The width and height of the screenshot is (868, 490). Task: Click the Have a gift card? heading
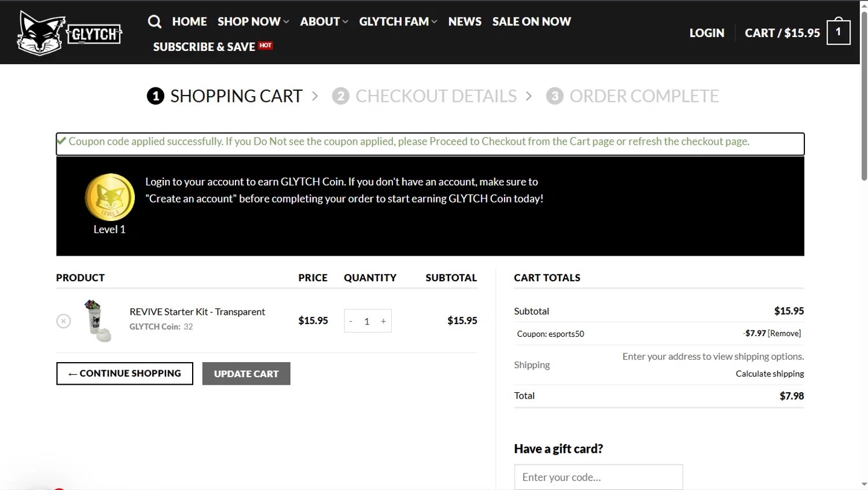tap(558, 449)
